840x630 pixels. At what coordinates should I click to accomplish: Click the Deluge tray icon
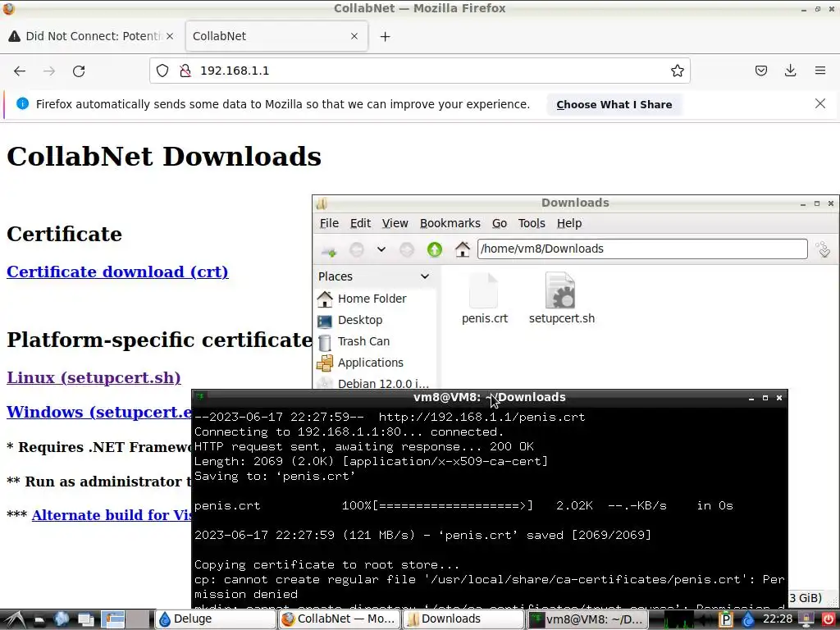[748, 619]
